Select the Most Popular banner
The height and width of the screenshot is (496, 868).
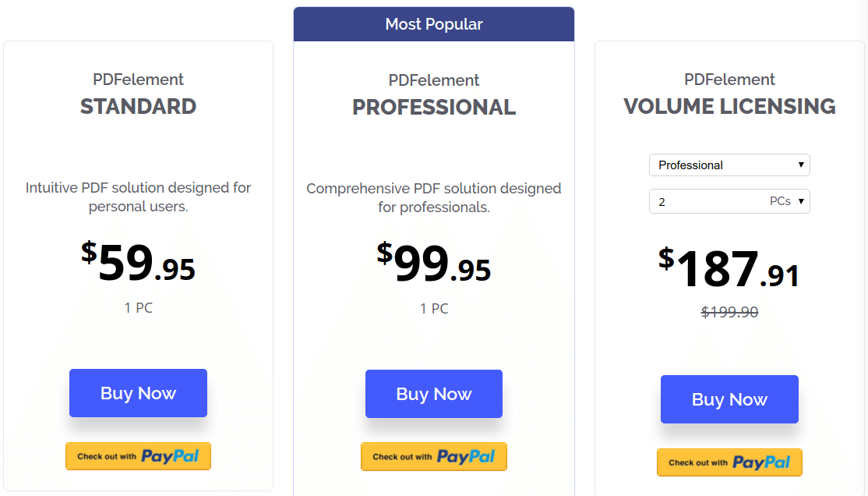433,24
